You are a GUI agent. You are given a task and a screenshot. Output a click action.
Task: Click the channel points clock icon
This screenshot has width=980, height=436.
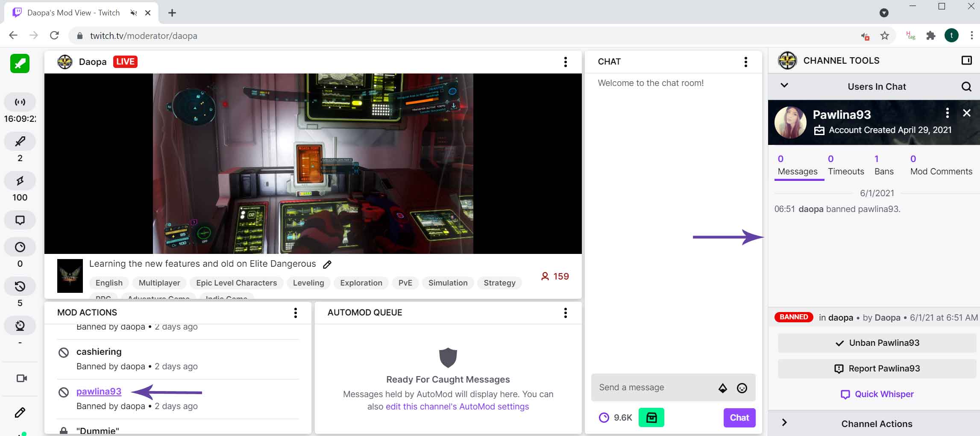[x=604, y=418]
